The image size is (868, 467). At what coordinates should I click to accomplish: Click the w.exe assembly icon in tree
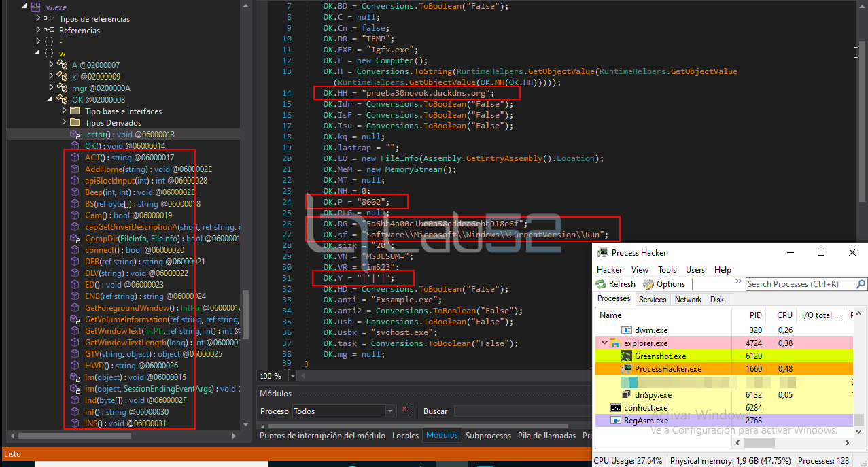coord(35,6)
